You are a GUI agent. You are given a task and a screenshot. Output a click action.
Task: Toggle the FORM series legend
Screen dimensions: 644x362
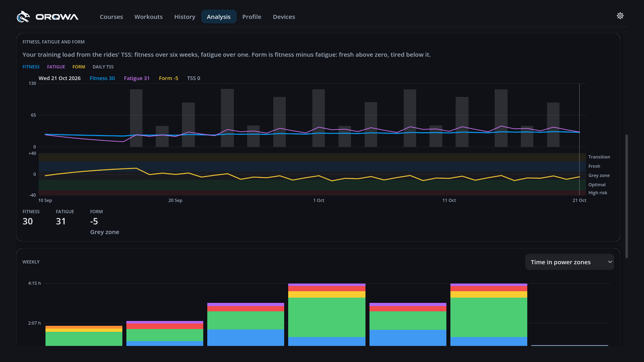pos(79,67)
